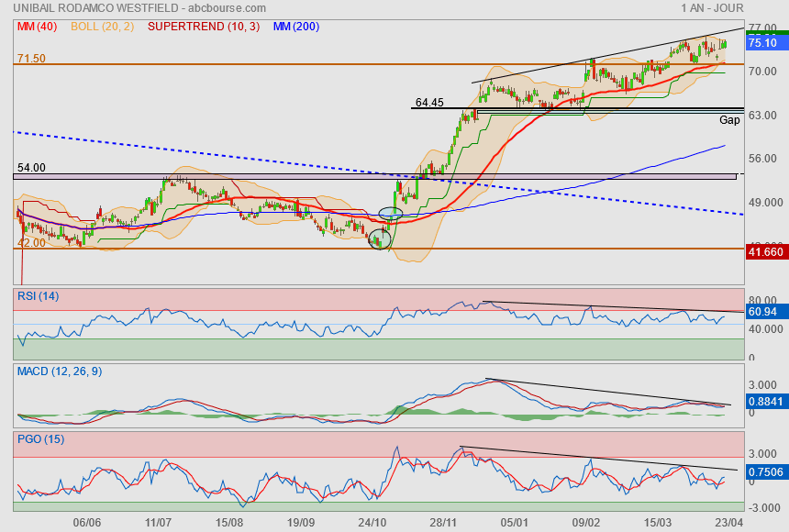The width and height of the screenshot is (789, 532).
Task: Click the lower circled candle near 42.00
Action: pos(380,239)
